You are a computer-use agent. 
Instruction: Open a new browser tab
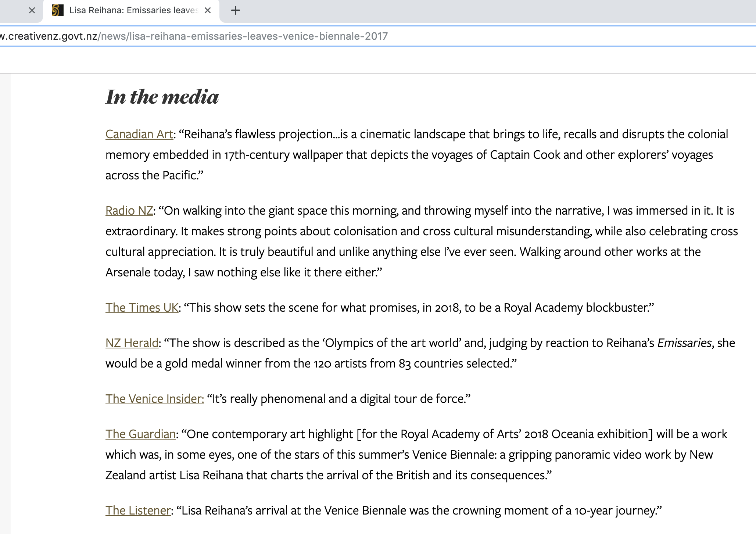pos(236,10)
